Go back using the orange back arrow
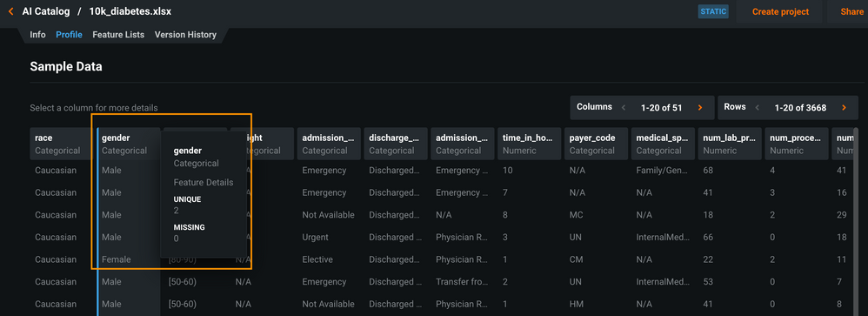Screen dimensions: 868x316 click(x=10, y=11)
